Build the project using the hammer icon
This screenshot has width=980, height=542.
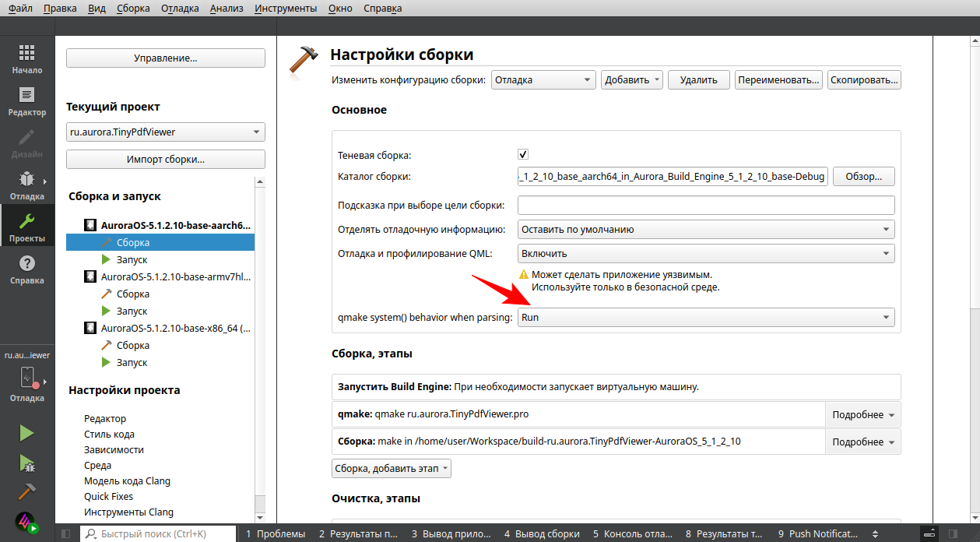26,491
